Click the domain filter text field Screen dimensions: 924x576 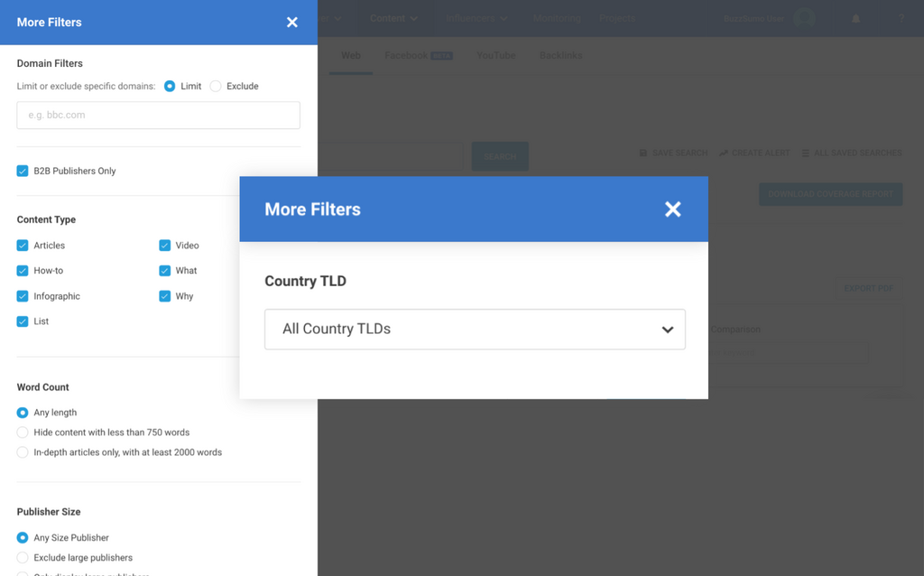tap(159, 116)
